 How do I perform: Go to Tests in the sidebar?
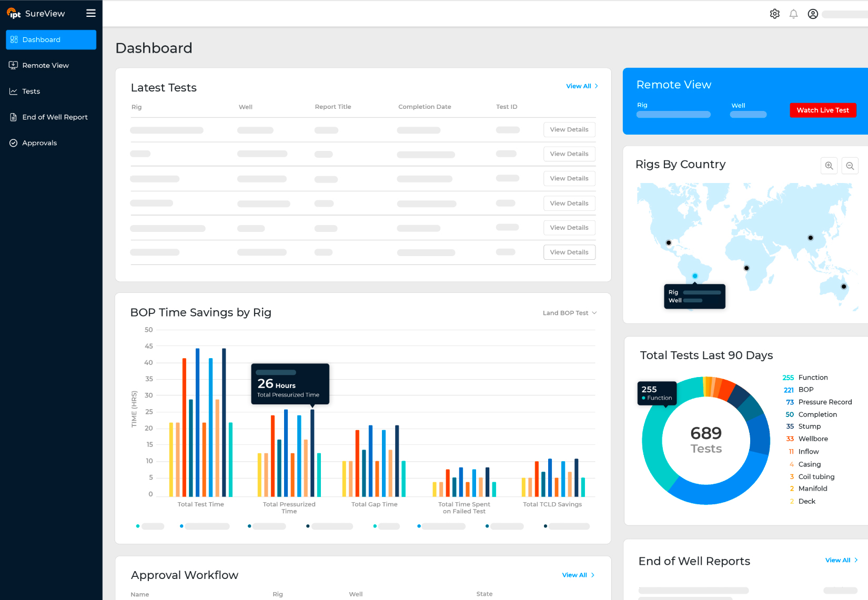point(31,91)
